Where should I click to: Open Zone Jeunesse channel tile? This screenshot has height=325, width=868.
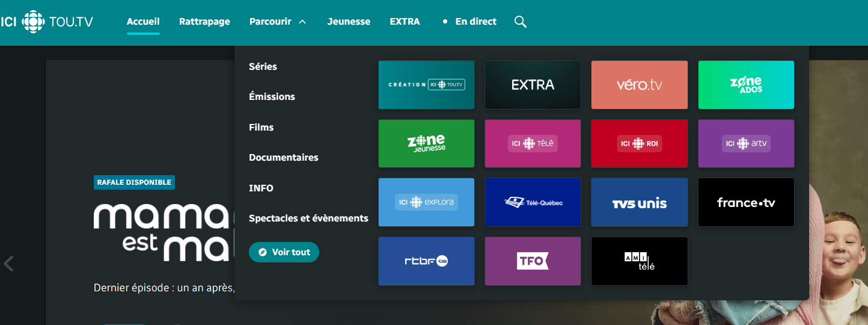pyautogui.click(x=426, y=143)
